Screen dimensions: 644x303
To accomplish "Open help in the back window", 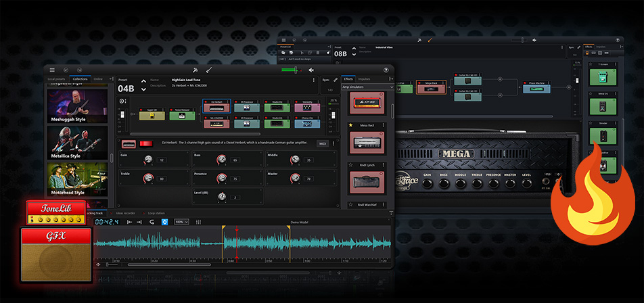I will (618, 40).
